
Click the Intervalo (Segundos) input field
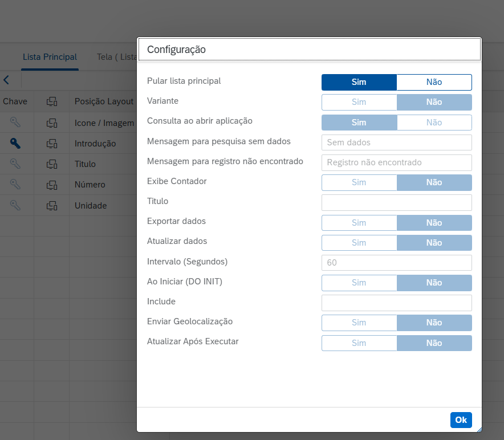click(397, 263)
